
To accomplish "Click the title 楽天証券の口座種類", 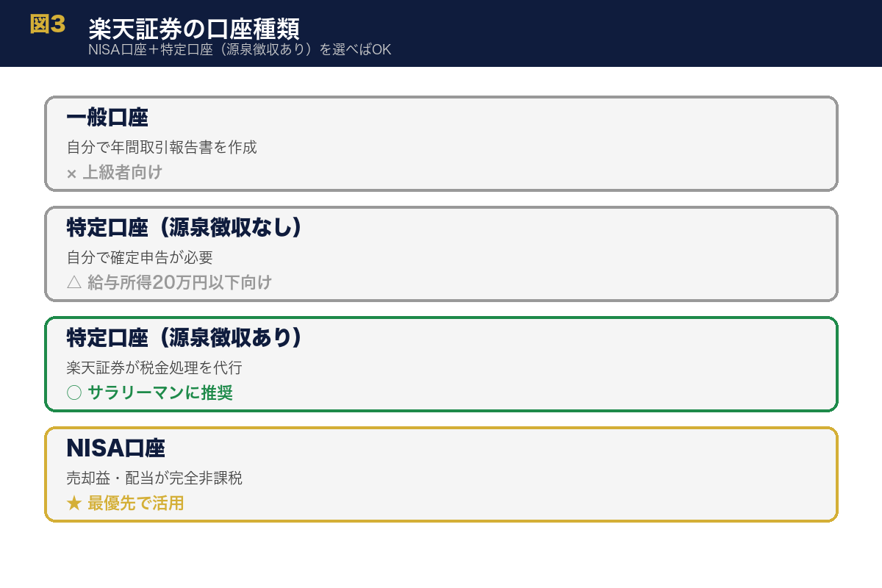I will point(194,29).
